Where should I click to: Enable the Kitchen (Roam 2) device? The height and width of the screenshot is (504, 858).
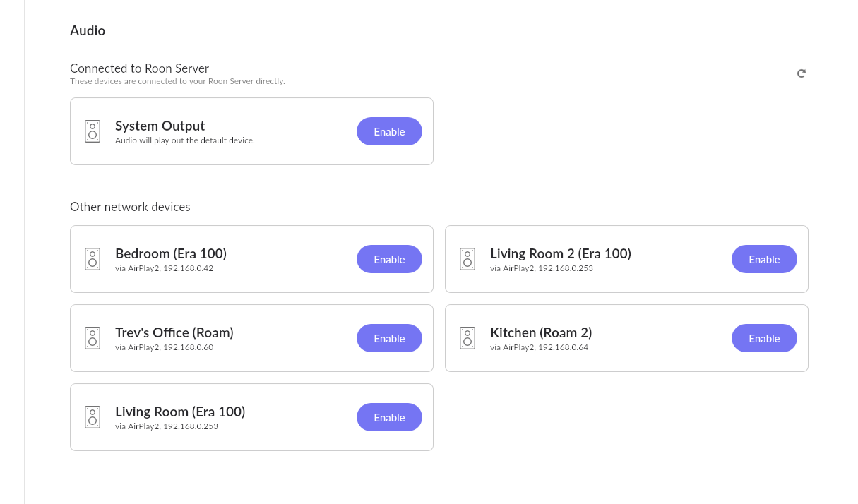click(764, 338)
